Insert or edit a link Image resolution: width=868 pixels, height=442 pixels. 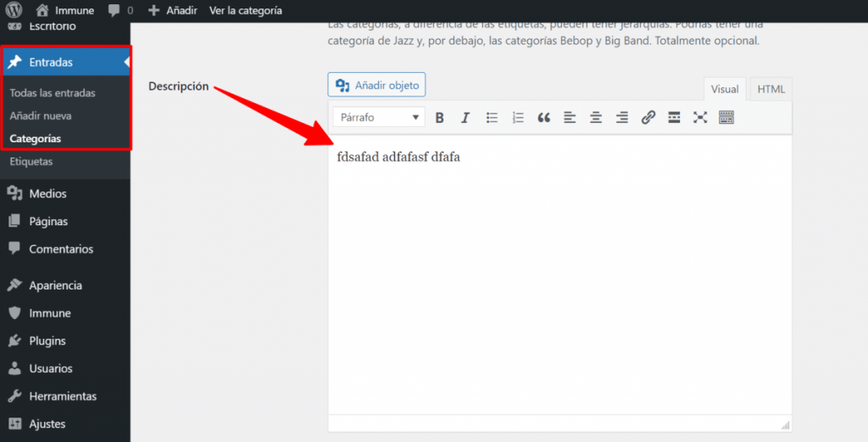648,118
